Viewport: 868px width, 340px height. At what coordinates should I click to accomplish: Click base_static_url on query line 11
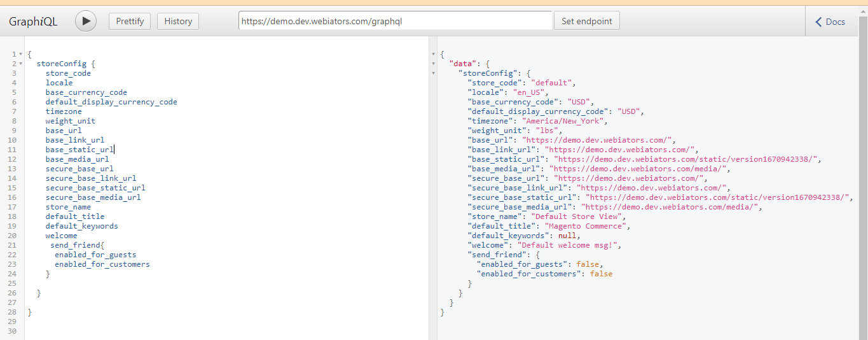(x=79, y=150)
